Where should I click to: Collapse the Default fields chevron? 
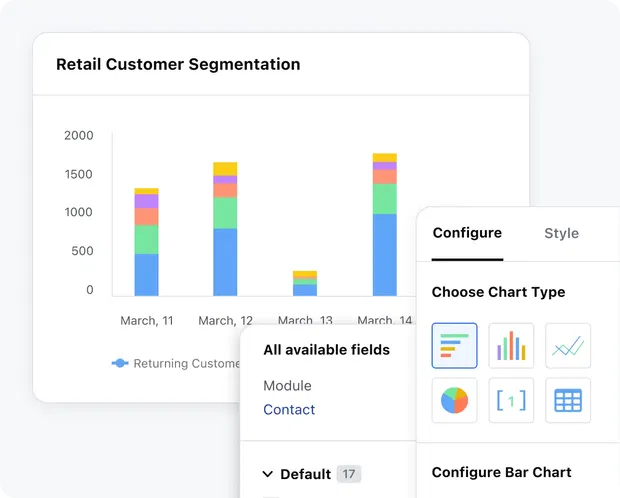268,475
